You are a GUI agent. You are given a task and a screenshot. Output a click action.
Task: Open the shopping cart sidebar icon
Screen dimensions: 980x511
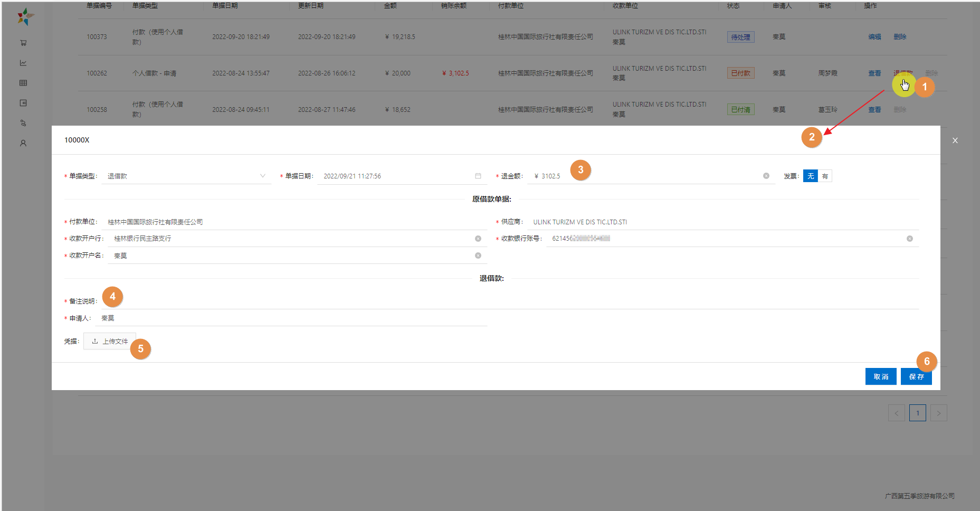pyautogui.click(x=23, y=43)
